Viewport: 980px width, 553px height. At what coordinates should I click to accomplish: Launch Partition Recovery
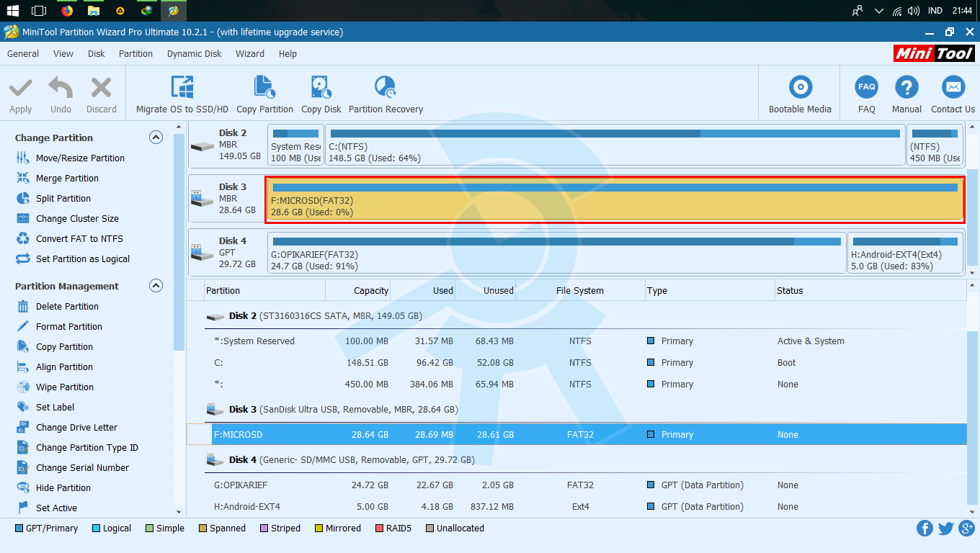click(385, 93)
